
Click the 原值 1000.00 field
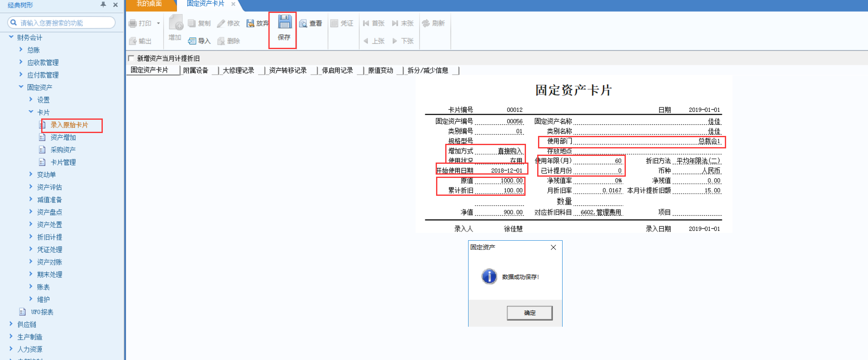499,180
